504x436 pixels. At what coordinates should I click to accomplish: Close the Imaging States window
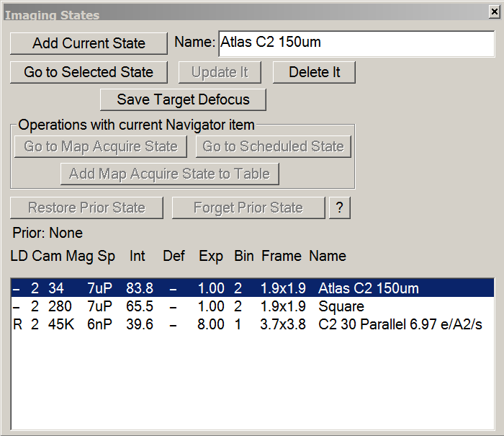pyautogui.click(x=493, y=11)
